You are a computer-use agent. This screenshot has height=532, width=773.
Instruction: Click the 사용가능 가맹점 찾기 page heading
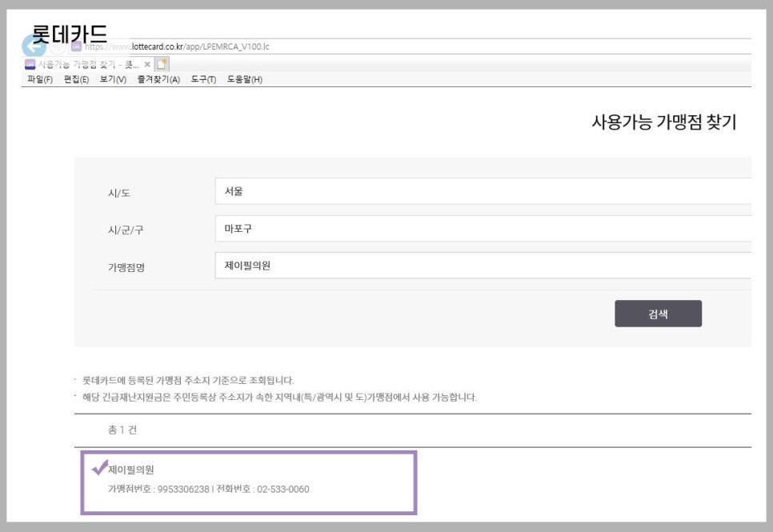click(664, 122)
